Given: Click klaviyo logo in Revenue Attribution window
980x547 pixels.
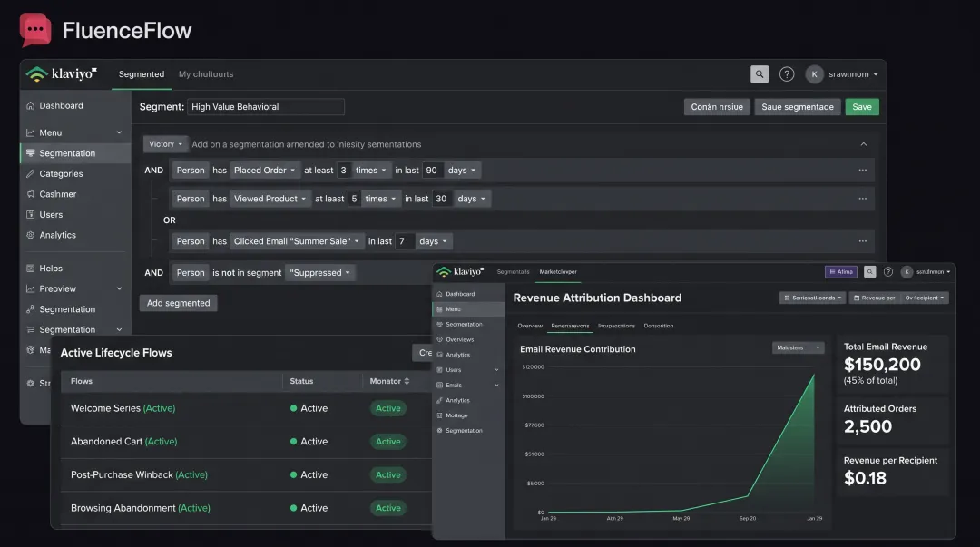Looking at the screenshot, I should coord(461,272).
